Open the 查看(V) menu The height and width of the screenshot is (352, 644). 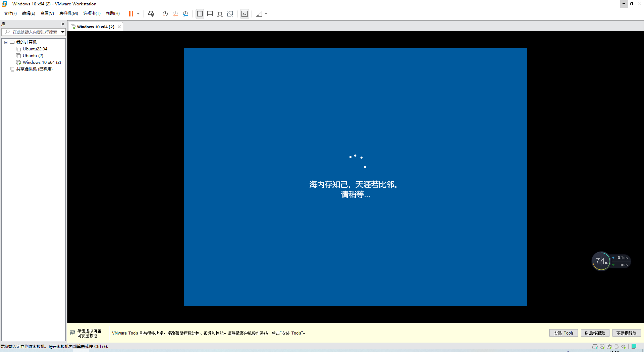click(47, 13)
